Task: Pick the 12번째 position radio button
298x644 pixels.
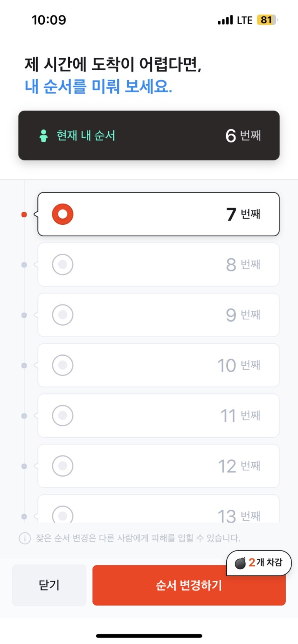Action: 62,466
